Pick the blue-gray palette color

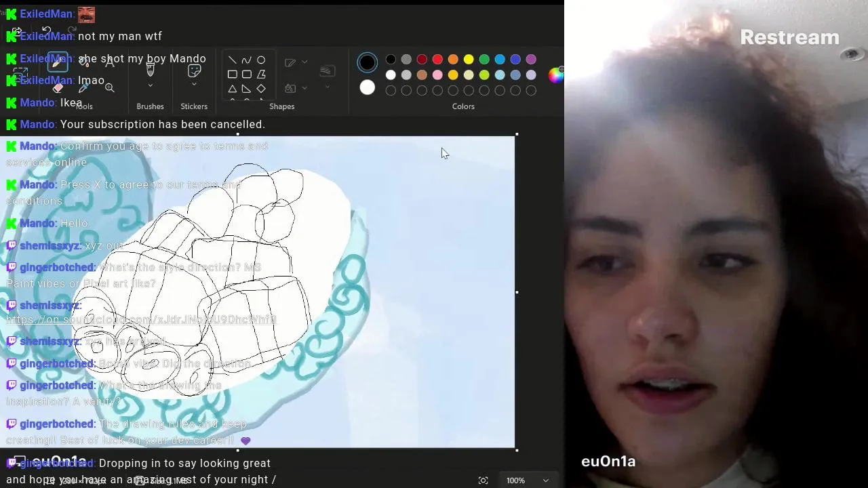coord(515,75)
